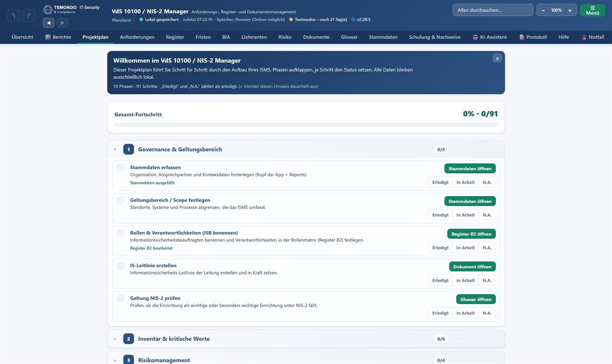612x364 pixels.
Task: Click the Register R2 öffnen button
Action: point(471,234)
